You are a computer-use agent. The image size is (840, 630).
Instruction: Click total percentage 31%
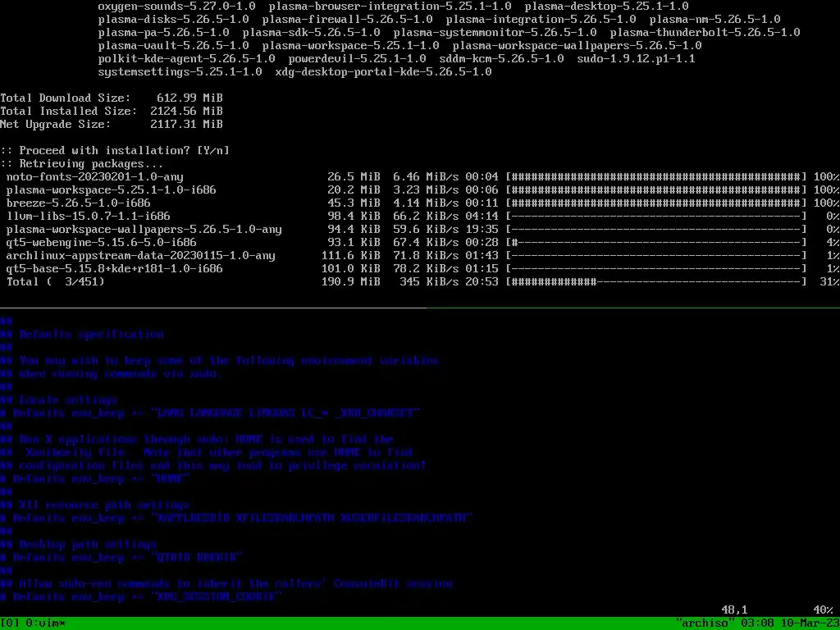pos(829,282)
